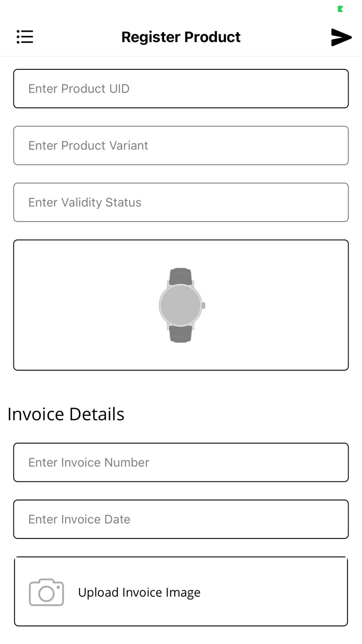Viewport: 362px width, 644px height.
Task: Open the camera glyph inside Upload Invoice Image
Action: 47,591
